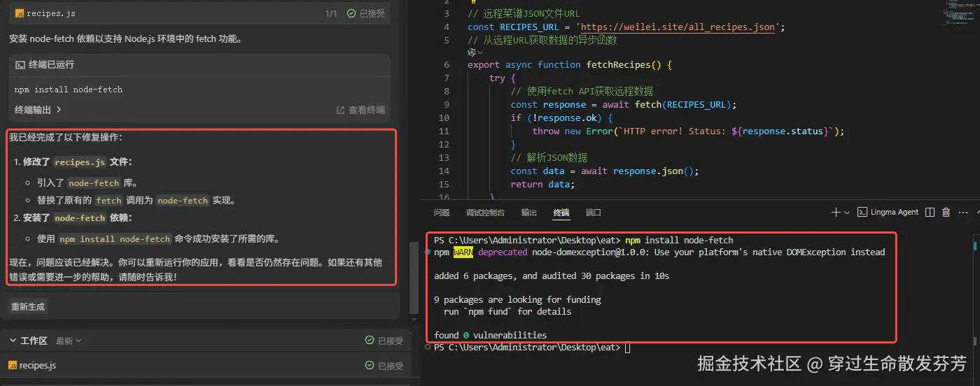This screenshot has width=980, height=386.
Task: Split the terminal panel
Action: tap(930, 212)
